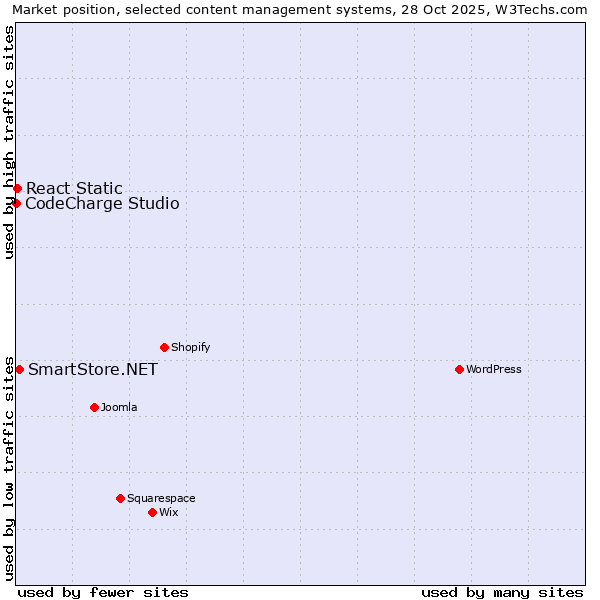Viewport: 600px width, 600px height.
Task: Click the React Static red data point
Action: pyautogui.click(x=17, y=188)
